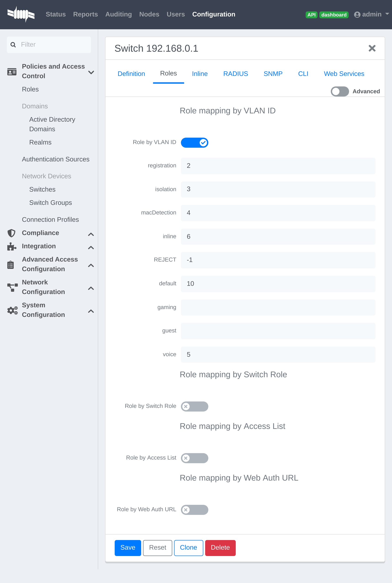
Task: Click the Integration sidebar icon
Action: pos(11,246)
